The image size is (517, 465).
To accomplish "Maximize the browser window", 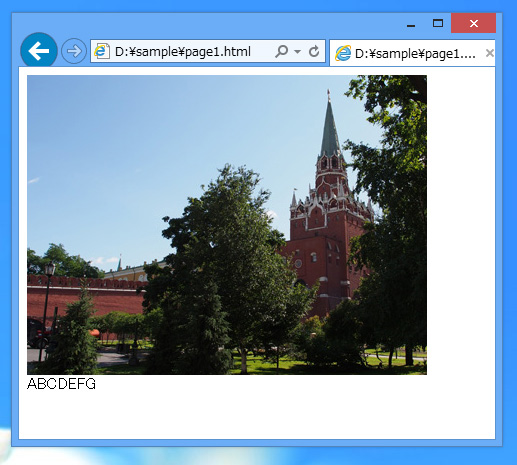I will coord(438,23).
